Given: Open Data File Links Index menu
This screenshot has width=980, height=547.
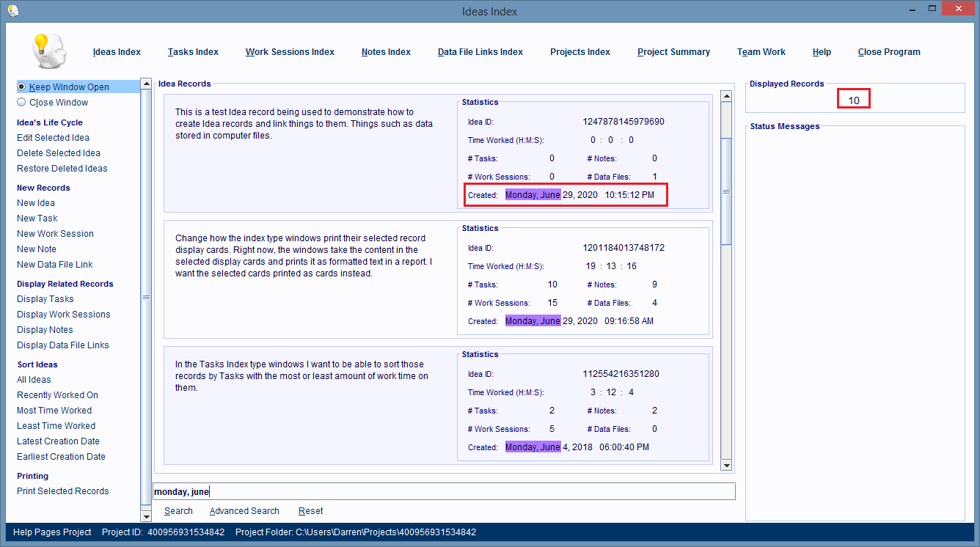Looking at the screenshot, I should (x=480, y=52).
